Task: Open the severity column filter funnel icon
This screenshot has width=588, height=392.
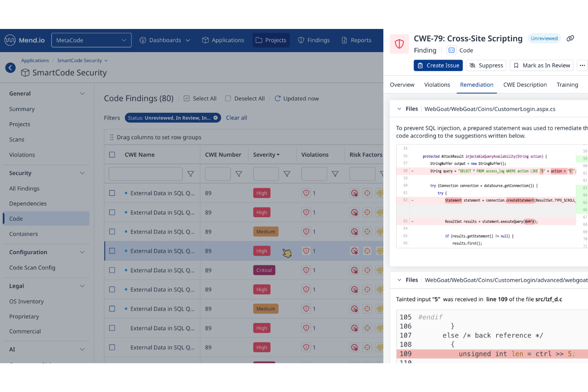Action: click(x=287, y=174)
